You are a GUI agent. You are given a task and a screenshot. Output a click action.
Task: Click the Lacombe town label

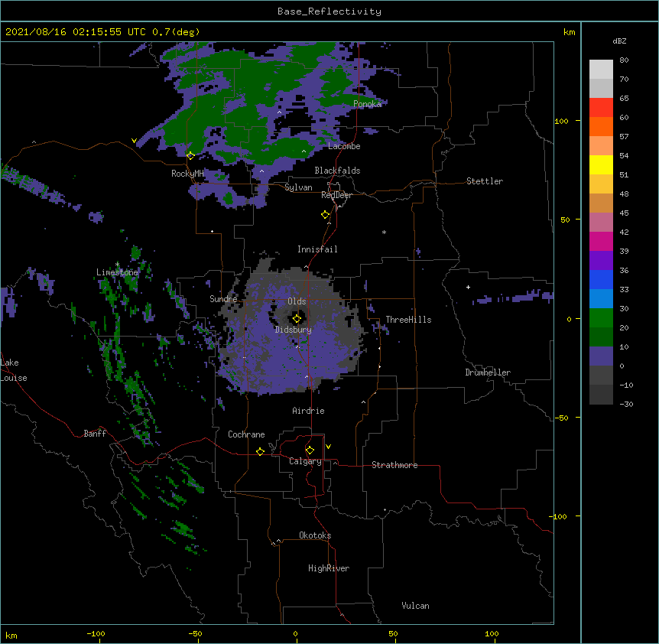344,146
